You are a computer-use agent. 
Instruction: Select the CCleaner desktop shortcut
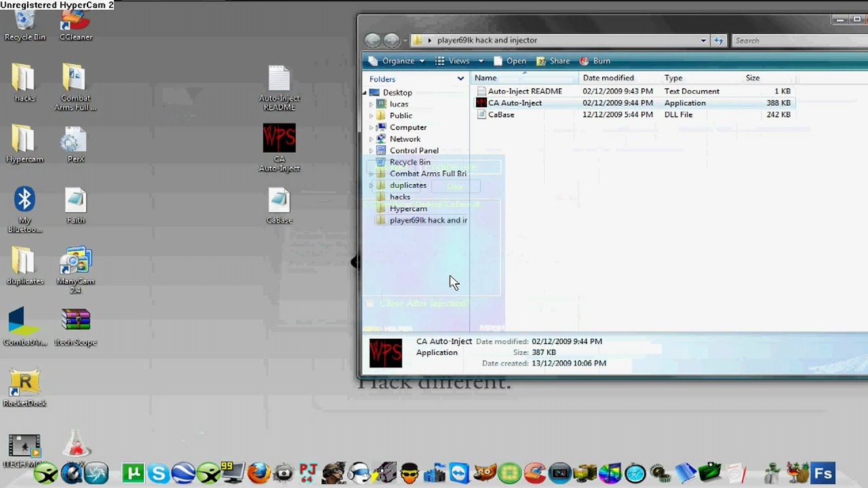75,26
